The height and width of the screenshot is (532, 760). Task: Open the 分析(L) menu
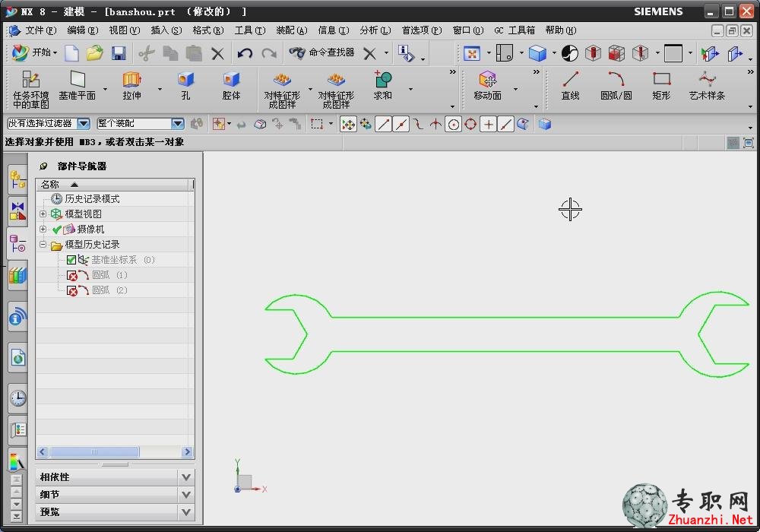[375, 30]
